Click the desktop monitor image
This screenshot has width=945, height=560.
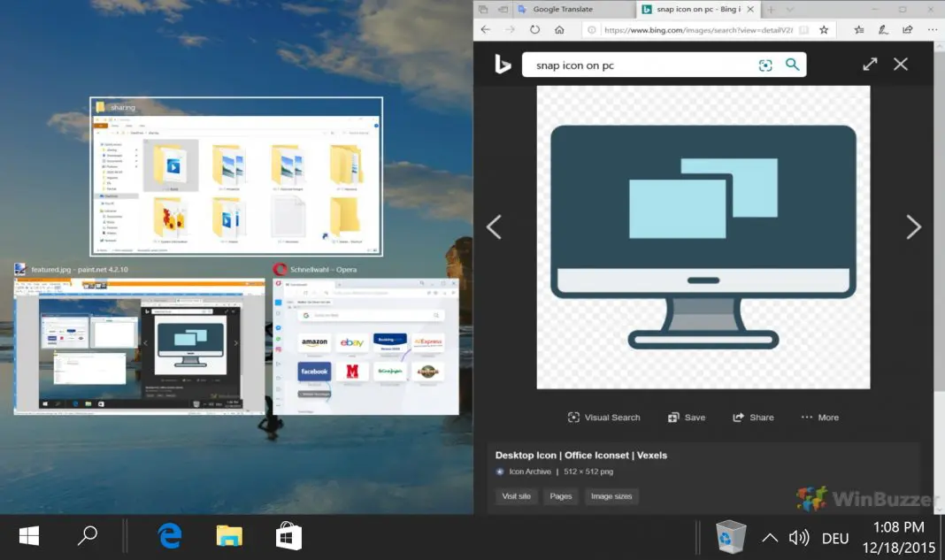[703, 237]
